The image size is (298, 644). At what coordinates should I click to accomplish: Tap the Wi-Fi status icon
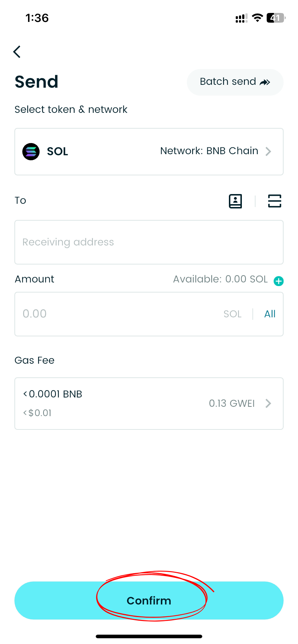pos(257,18)
